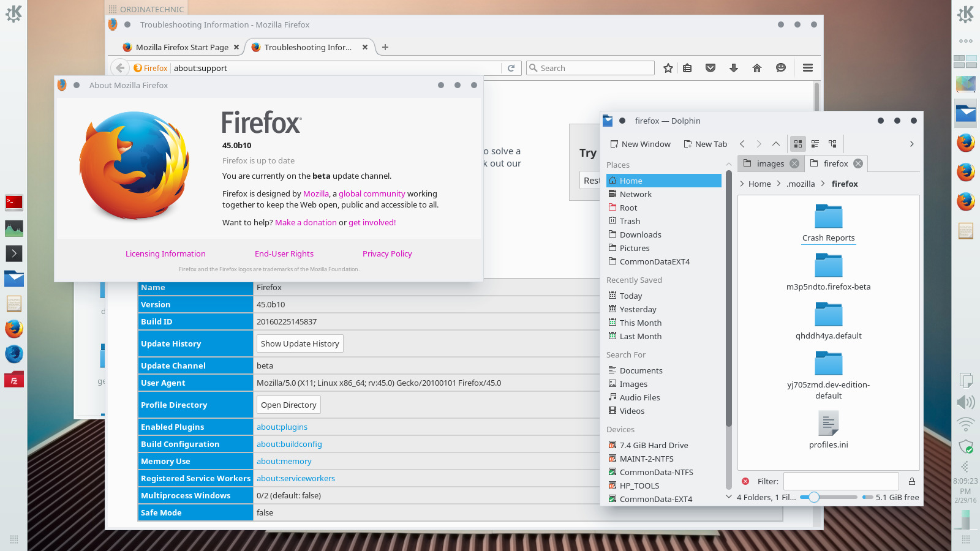Open the Firefox hamburger menu
This screenshot has width=980, height=551.
tap(808, 68)
